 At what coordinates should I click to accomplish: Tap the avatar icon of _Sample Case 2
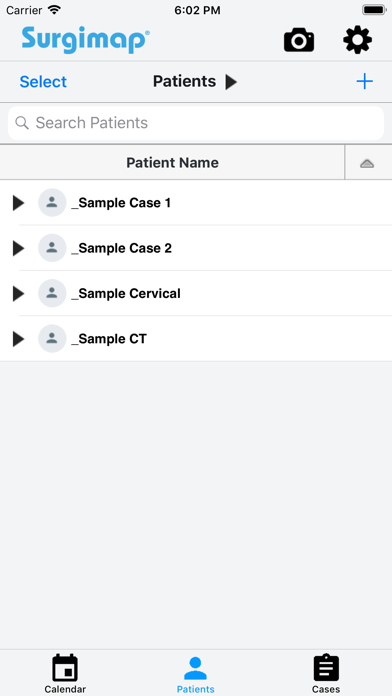coord(52,248)
